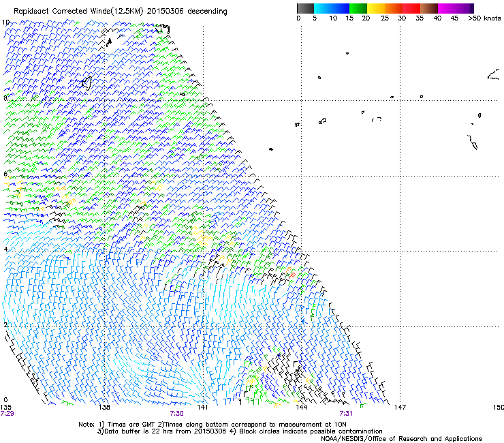504x443 pixels.
Task: Click the latitude label 10
Action: click(x=5, y=22)
